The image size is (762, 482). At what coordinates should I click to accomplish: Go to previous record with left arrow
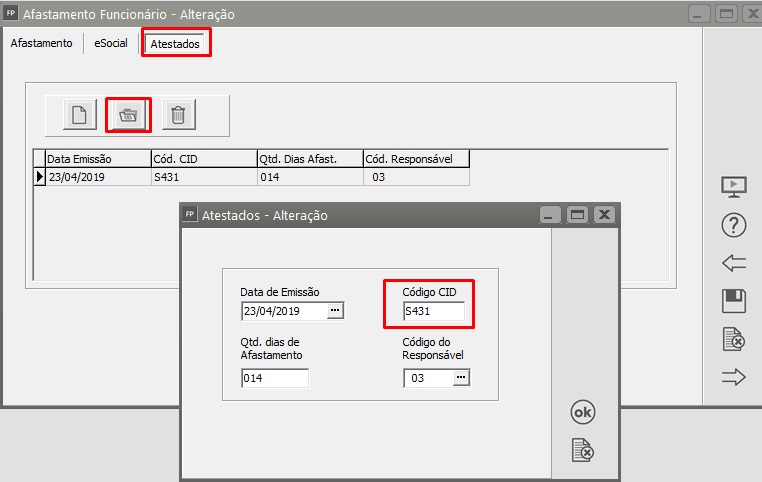[x=734, y=263]
